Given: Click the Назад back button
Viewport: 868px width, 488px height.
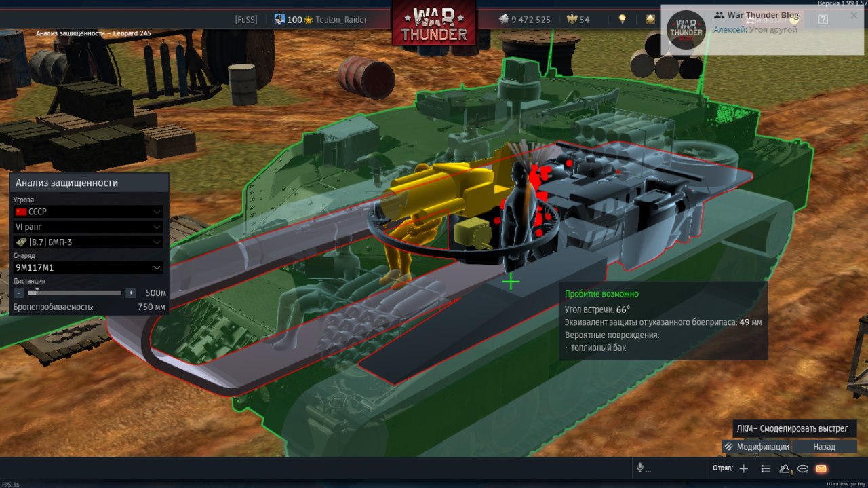Looking at the screenshot, I should pos(825,447).
